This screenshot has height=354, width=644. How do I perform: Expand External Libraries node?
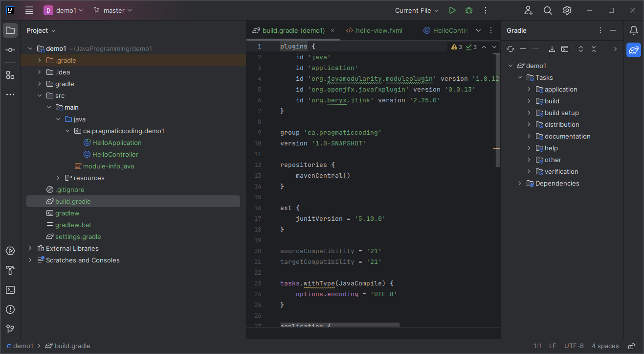pos(30,248)
